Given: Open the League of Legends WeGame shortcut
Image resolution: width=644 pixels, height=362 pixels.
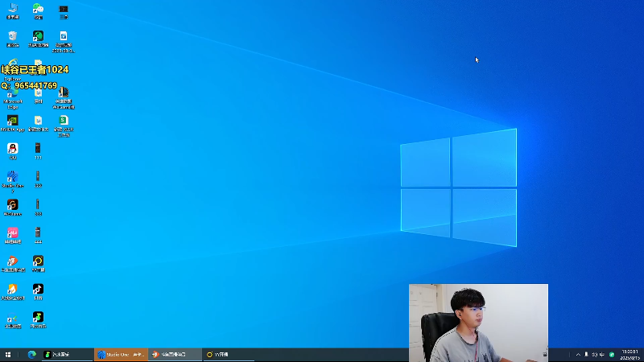Looking at the screenshot, I should (x=64, y=98).
